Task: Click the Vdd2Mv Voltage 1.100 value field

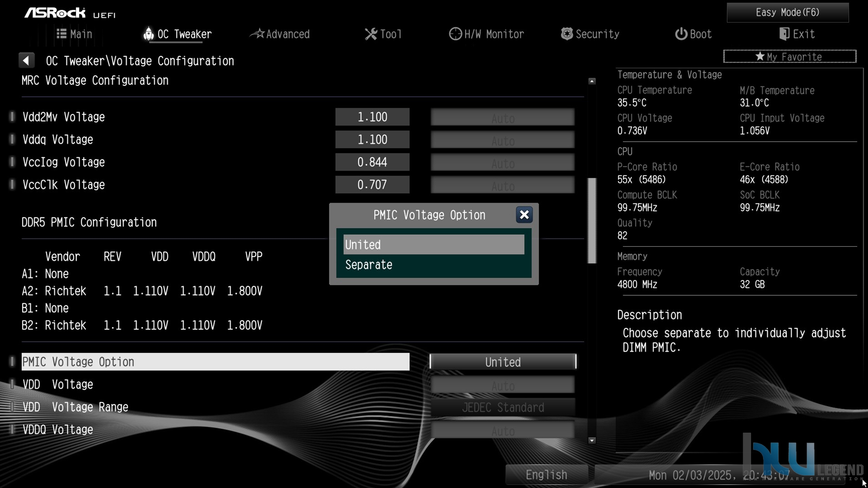Action: pos(372,117)
